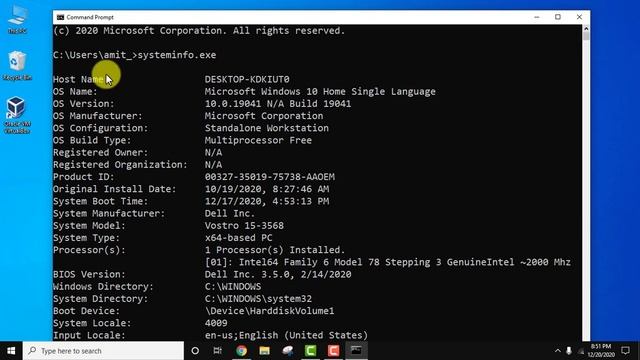This screenshot has width=640, height=360.
Task: Click the Command Prompt title bar icon
Action: click(60, 17)
